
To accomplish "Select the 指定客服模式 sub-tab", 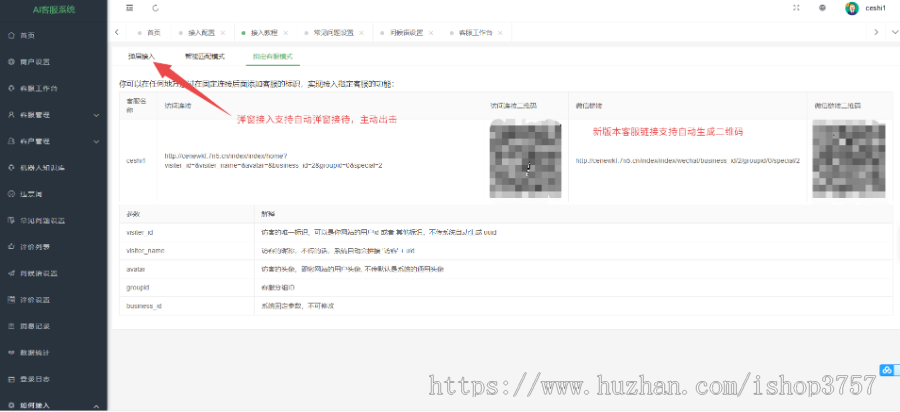I will click(x=273, y=57).
